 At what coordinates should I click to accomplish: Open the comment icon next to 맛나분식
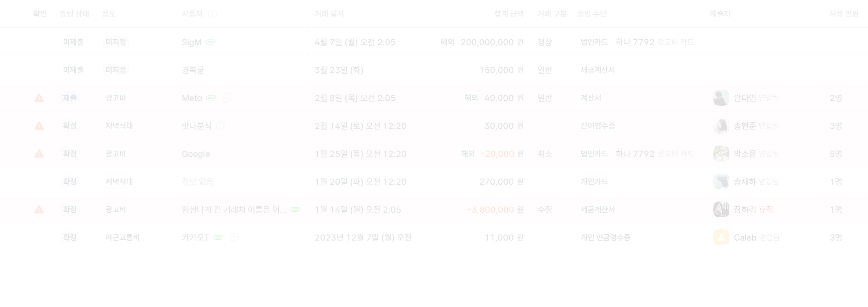(220, 126)
